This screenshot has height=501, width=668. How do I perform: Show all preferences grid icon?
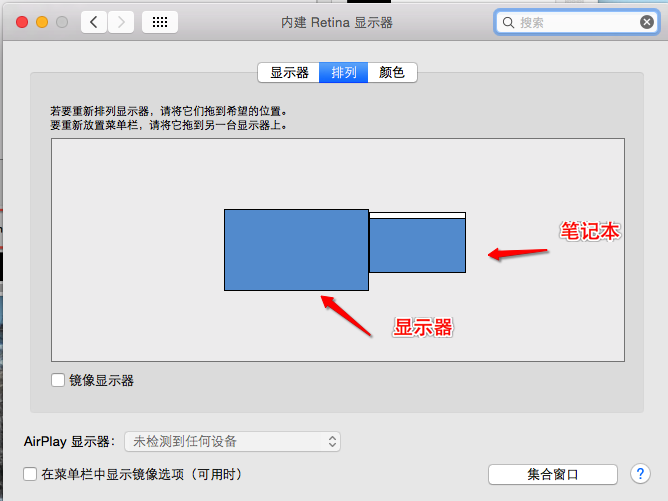[x=160, y=22]
